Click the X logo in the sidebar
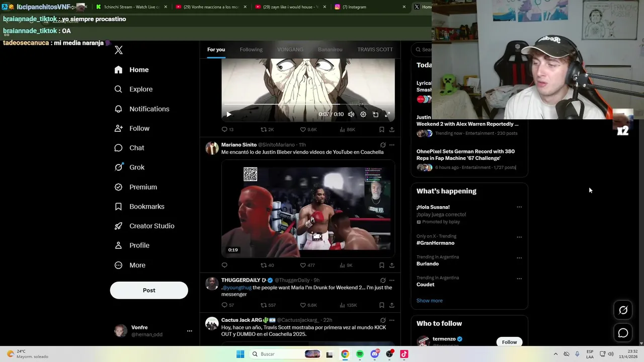The width and height of the screenshot is (644, 362). [119, 50]
